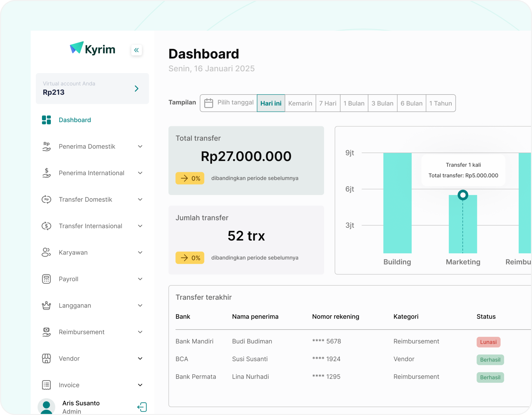Viewport: 532px width, 415px height.
Task: Choose the 1 Tahun tab
Action: point(440,103)
